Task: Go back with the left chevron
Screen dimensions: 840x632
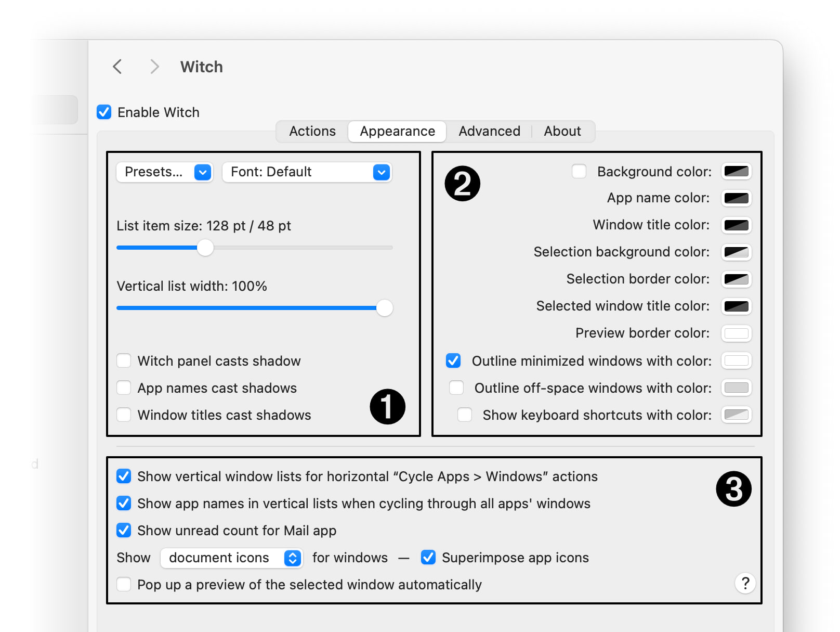Action: 117,67
